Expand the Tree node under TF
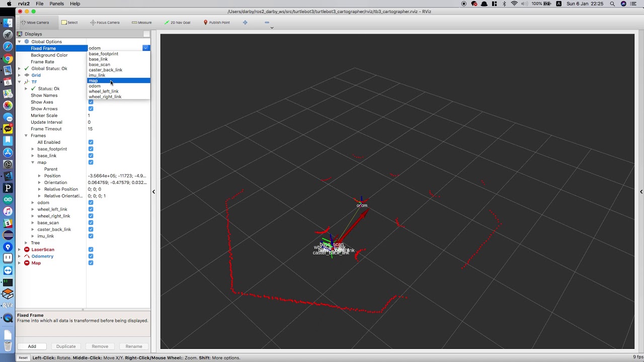This screenshot has width=644, height=362. (x=26, y=243)
